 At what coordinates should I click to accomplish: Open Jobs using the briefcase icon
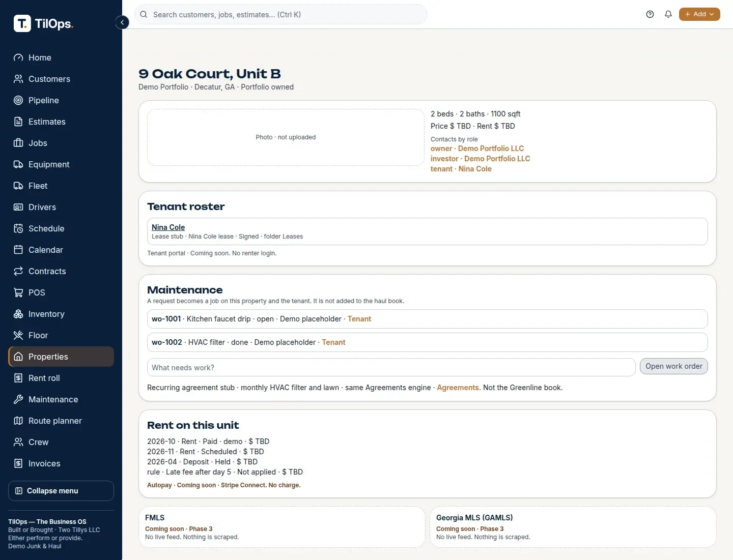point(18,143)
